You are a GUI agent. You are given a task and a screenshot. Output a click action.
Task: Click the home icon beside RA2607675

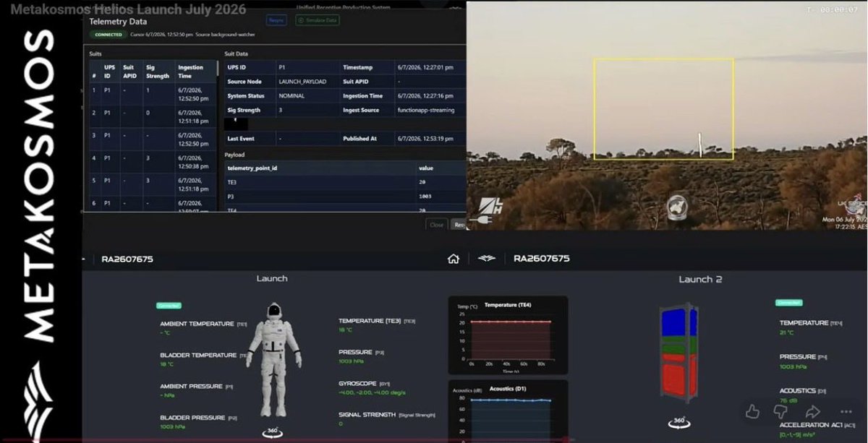point(454,259)
